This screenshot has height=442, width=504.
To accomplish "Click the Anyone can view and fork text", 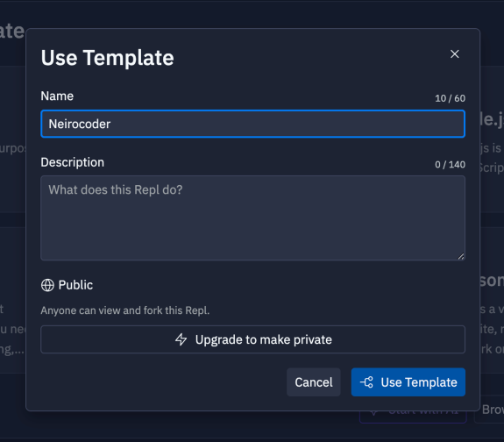I will (x=125, y=310).
